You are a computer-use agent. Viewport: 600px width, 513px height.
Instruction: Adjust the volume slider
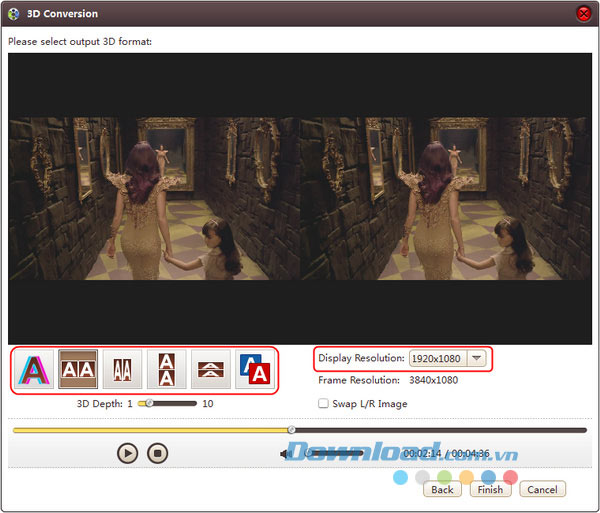click(334, 453)
